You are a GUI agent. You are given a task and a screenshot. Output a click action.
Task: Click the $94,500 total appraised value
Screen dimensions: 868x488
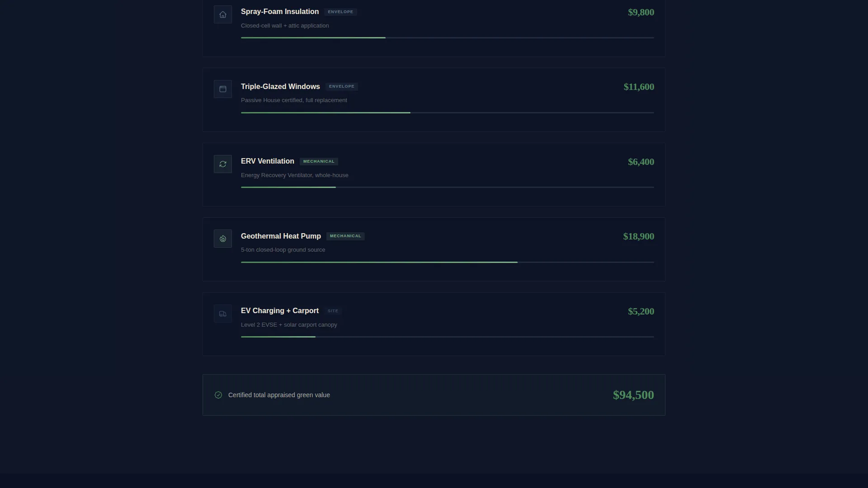tap(633, 395)
